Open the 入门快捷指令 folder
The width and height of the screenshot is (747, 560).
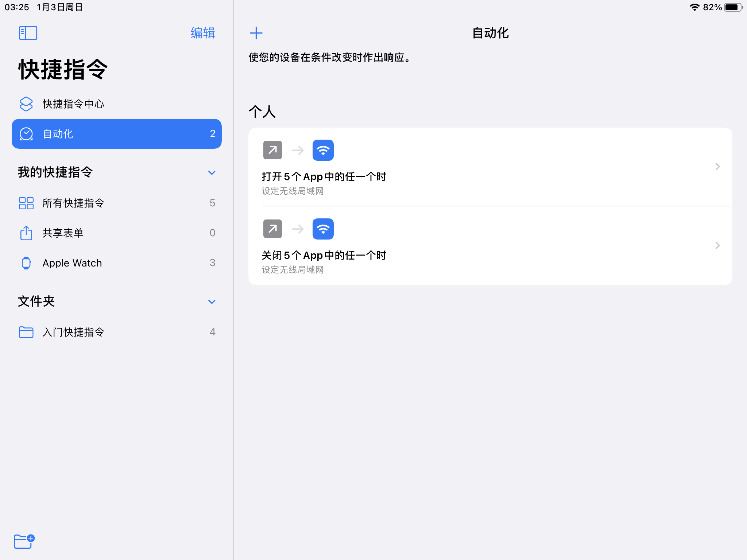pos(73,332)
